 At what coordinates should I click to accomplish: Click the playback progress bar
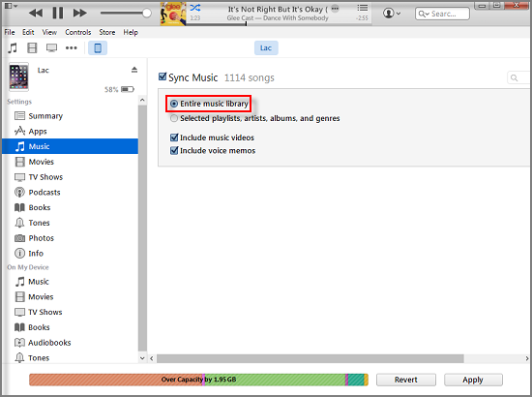coord(279,24)
